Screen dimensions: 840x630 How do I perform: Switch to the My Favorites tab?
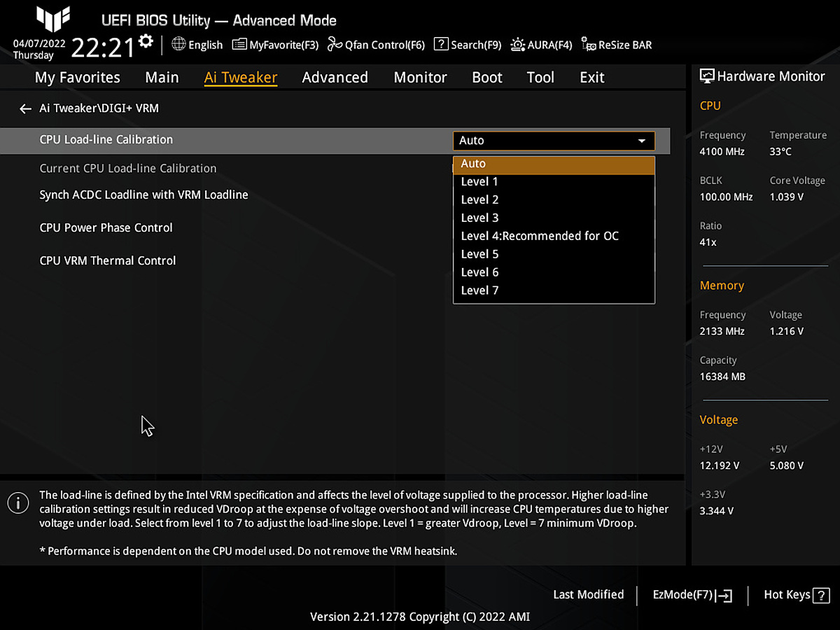(78, 78)
